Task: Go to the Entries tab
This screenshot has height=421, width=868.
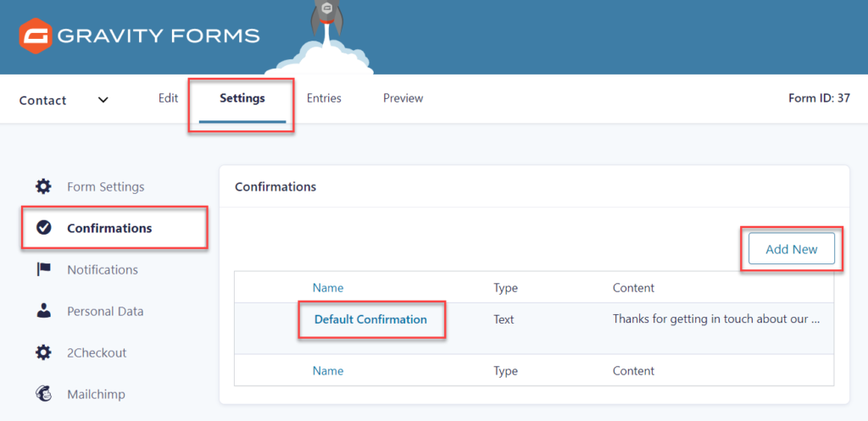Action: coord(324,98)
